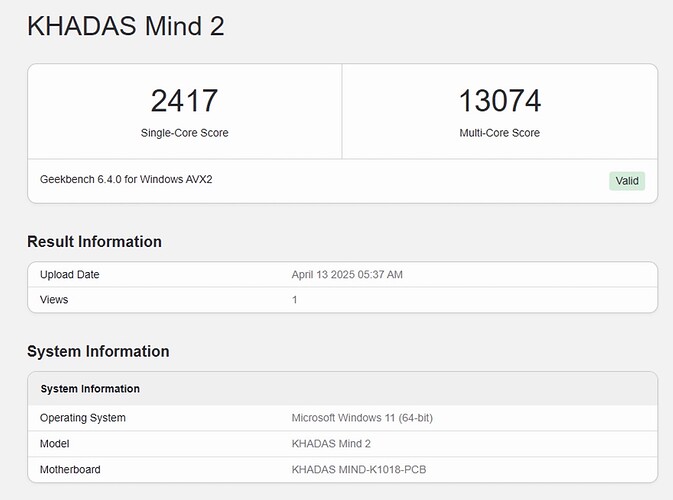
Task: Click the System Information table header
Action: pos(90,388)
